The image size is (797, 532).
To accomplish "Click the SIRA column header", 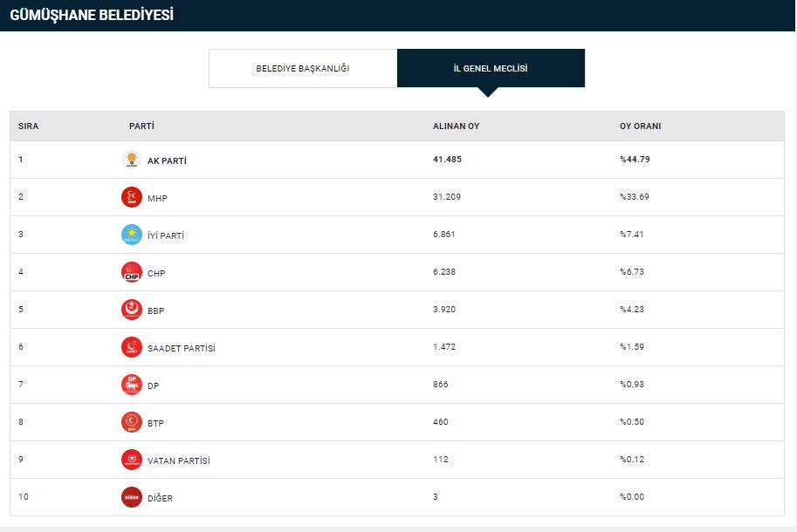I will tap(29, 126).
